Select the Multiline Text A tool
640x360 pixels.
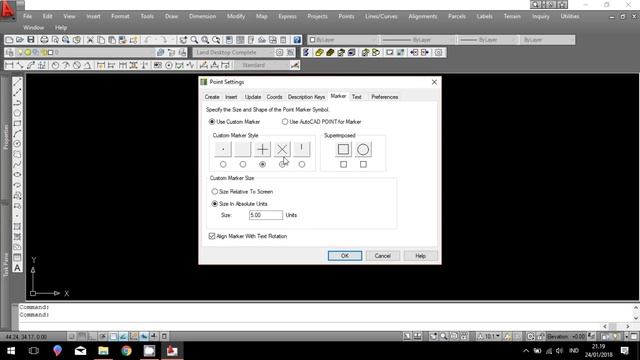pos(17,268)
